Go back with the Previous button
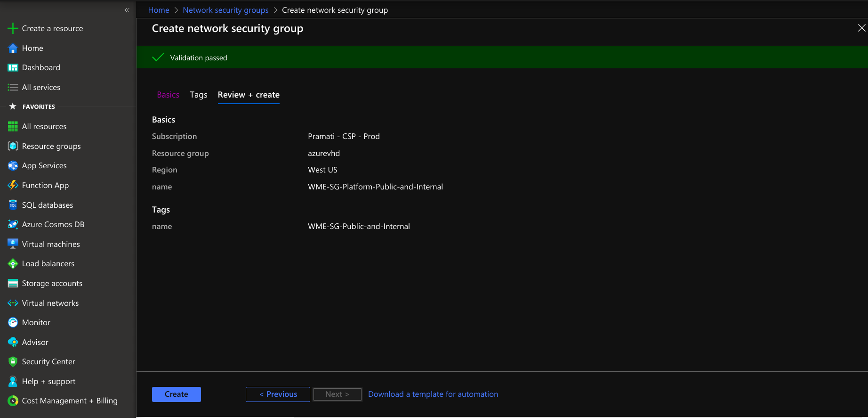The height and width of the screenshot is (418, 868). pyautogui.click(x=278, y=394)
